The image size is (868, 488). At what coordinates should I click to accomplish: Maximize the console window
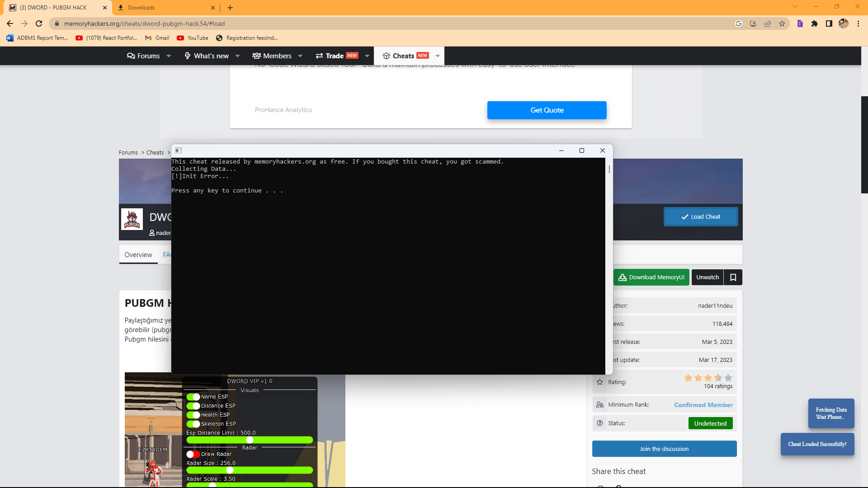coord(582,150)
